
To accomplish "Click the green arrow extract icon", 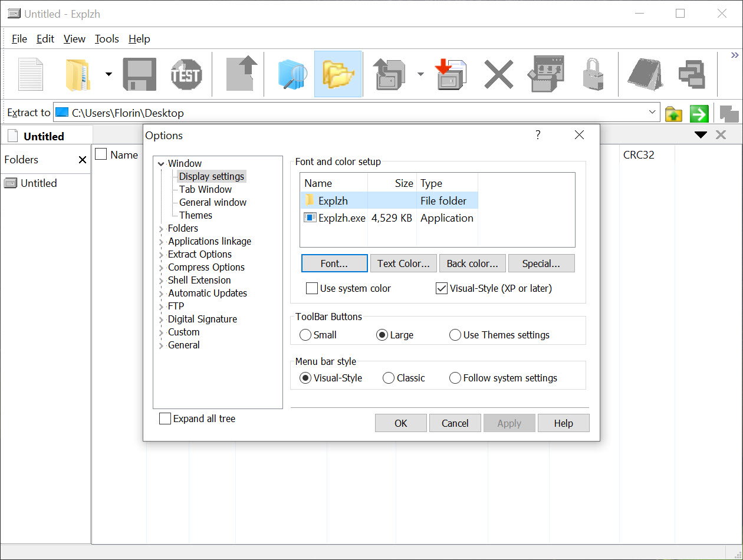I will [699, 113].
